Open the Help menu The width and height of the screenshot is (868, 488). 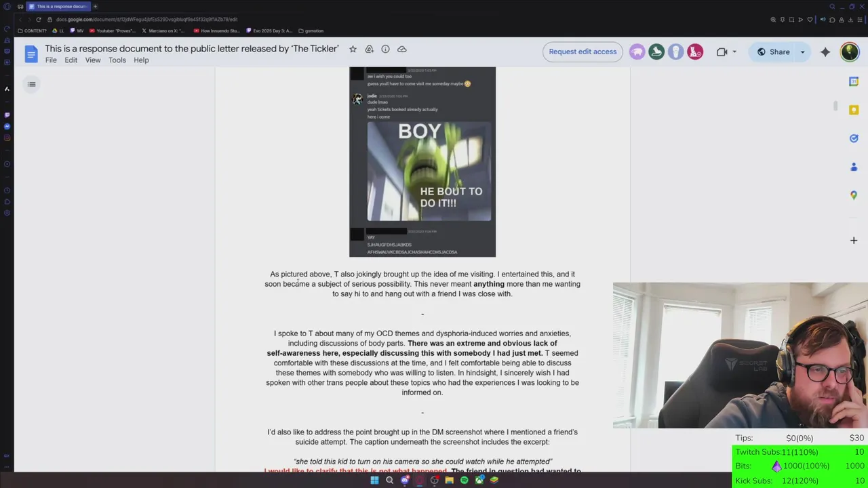141,60
